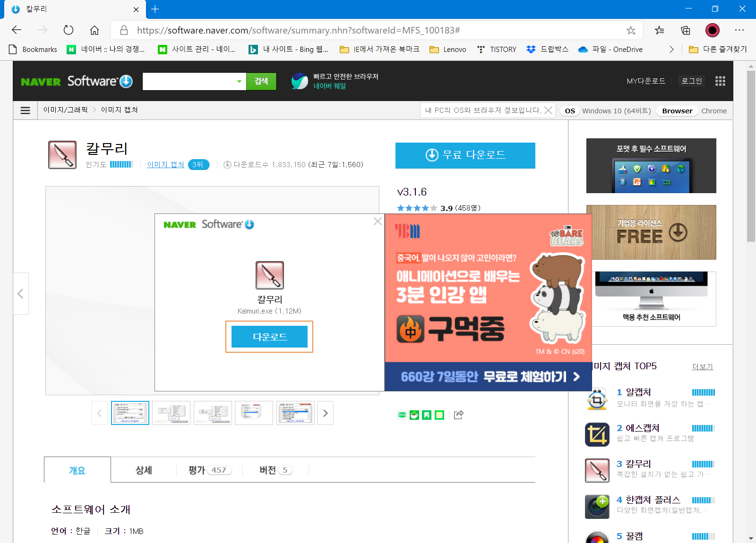Screen dimensions: 756x543
Task: Click the 무료 다운로드 button
Action: tap(465, 155)
